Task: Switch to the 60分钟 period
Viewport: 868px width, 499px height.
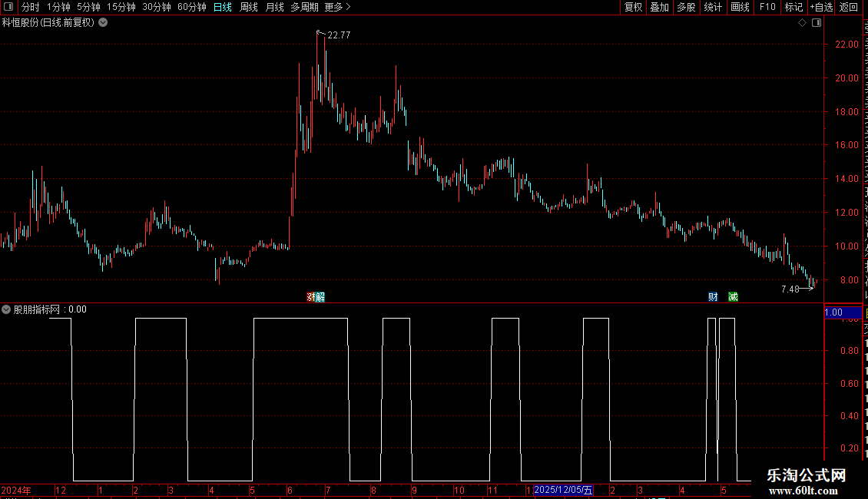Action: point(192,7)
